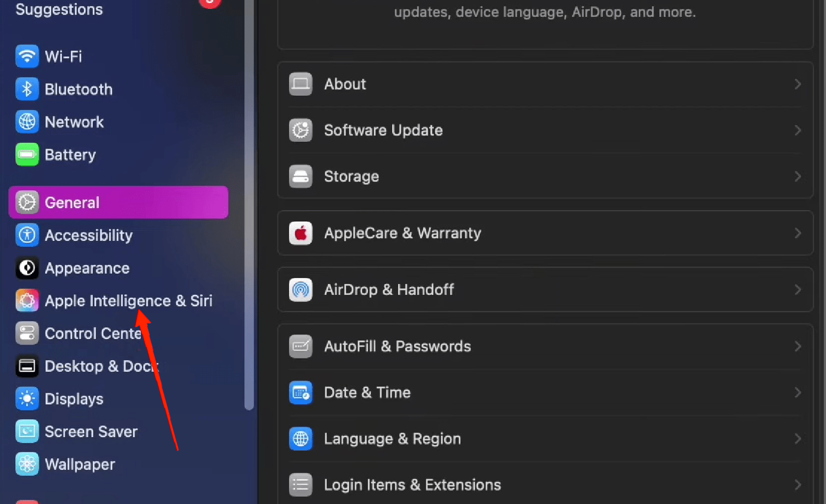
Task: Expand the AppleCare & Warranty chevron
Action: [x=798, y=233]
